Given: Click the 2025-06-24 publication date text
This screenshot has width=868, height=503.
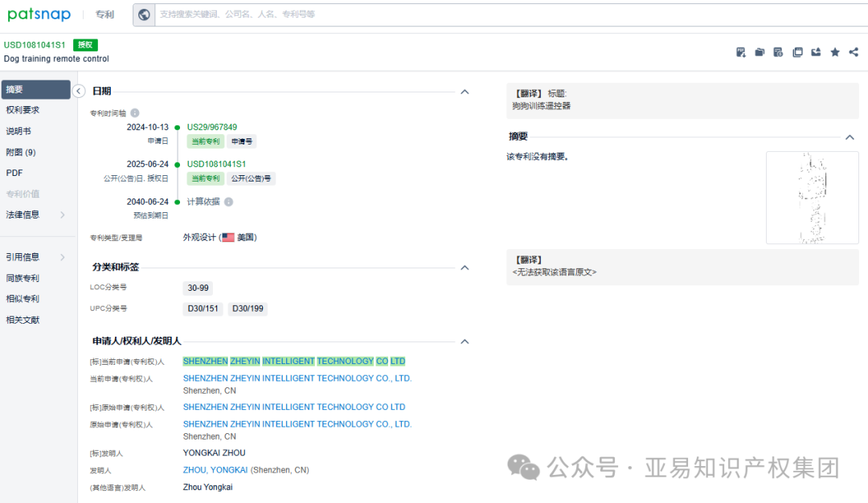Looking at the screenshot, I should (x=147, y=165).
